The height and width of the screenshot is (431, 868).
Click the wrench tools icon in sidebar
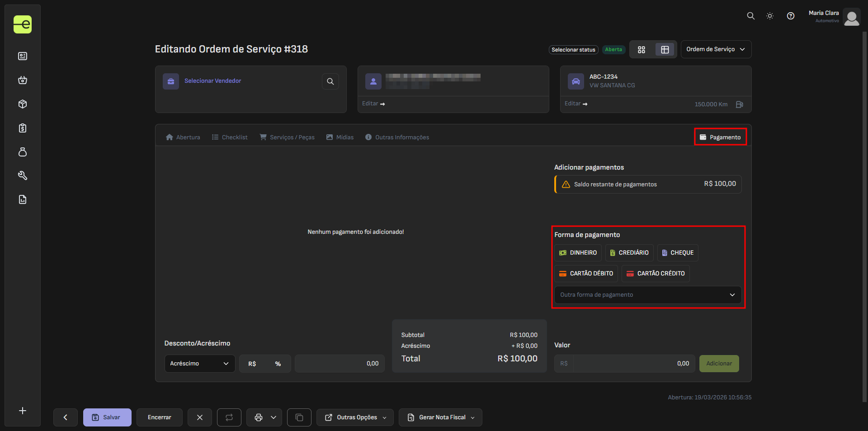(x=23, y=175)
